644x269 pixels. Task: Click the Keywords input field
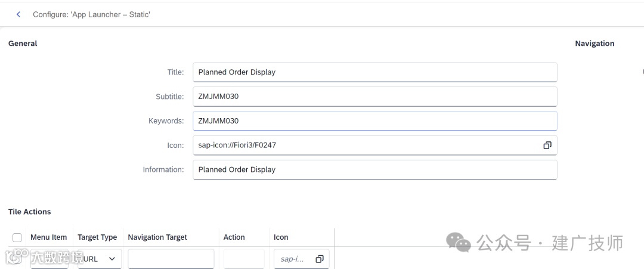[374, 120]
